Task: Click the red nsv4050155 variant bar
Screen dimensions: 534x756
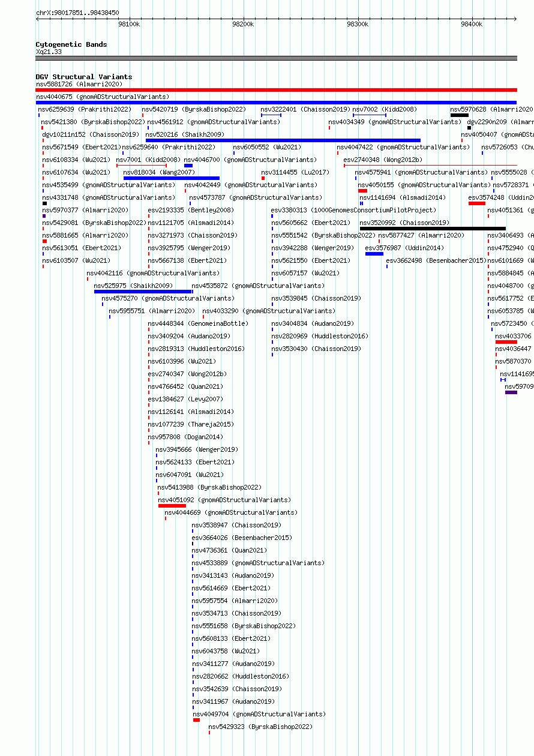Action: pyautogui.click(x=363, y=191)
